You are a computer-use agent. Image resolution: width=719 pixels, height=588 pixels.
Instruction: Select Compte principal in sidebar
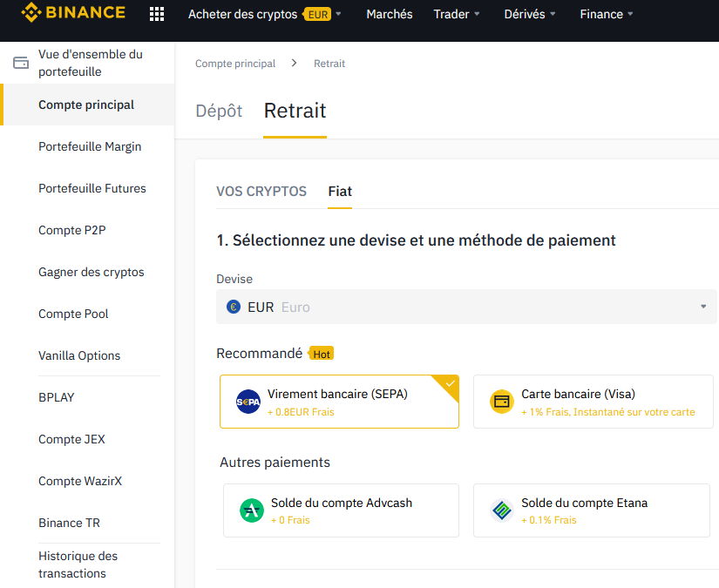coord(86,105)
